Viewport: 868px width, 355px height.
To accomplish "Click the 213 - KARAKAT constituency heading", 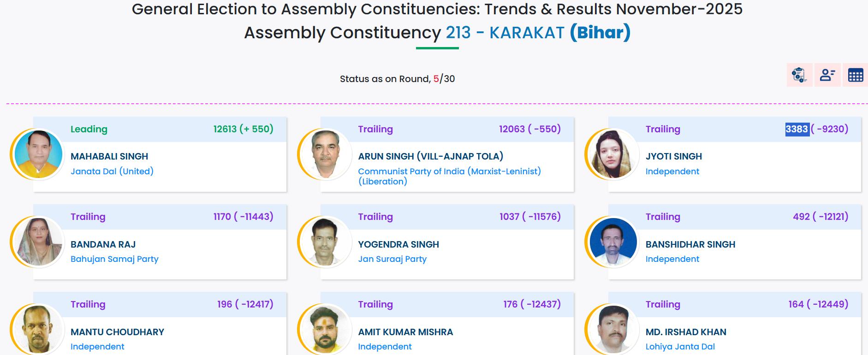I will pos(505,33).
